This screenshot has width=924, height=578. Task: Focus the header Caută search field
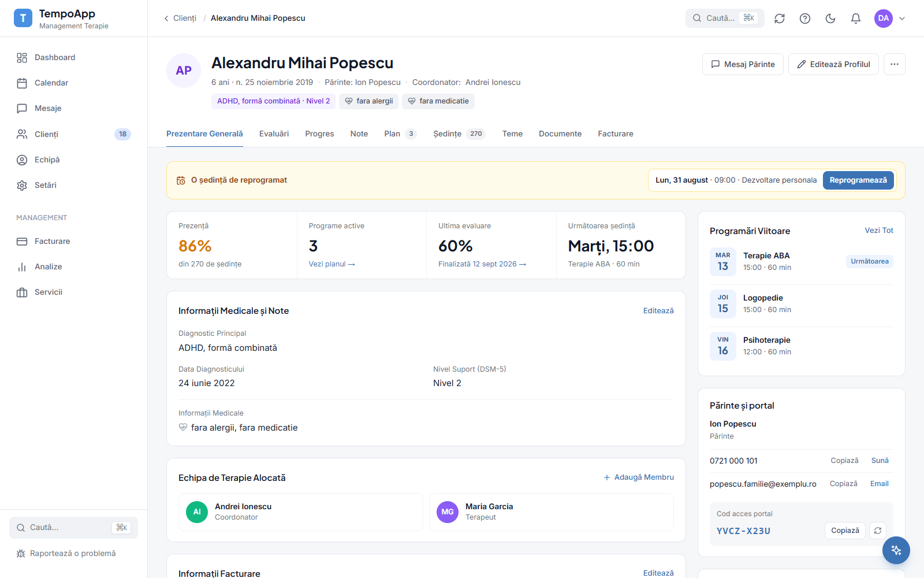(x=725, y=18)
